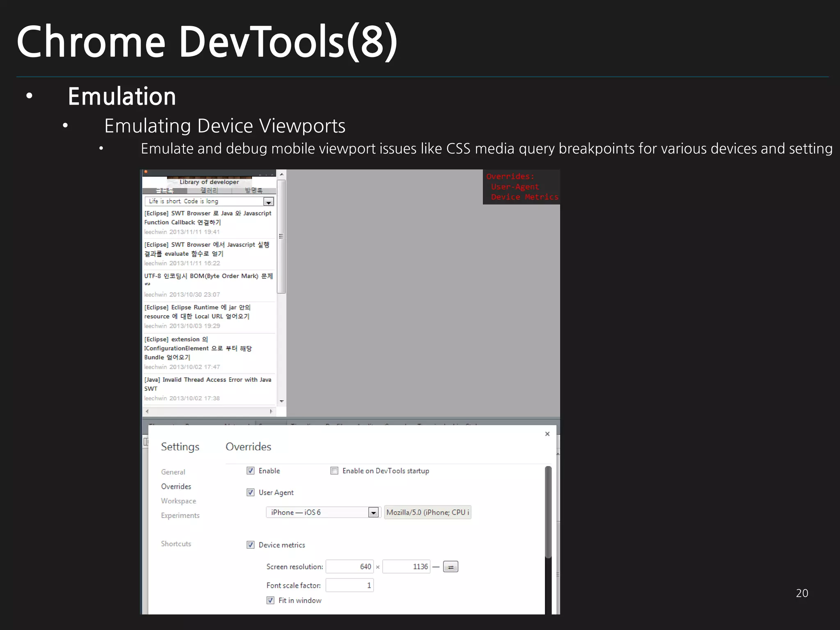The width and height of the screenshot is (840, 630).
Task: Swap the screen resolution dimensions button
Action: [450, 567]
